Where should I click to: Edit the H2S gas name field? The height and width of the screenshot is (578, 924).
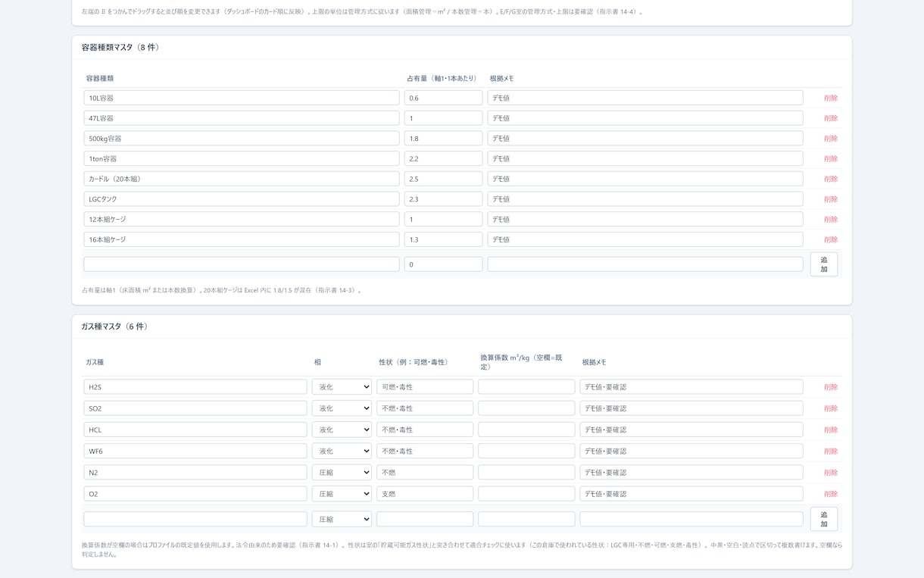click(195, 387)
